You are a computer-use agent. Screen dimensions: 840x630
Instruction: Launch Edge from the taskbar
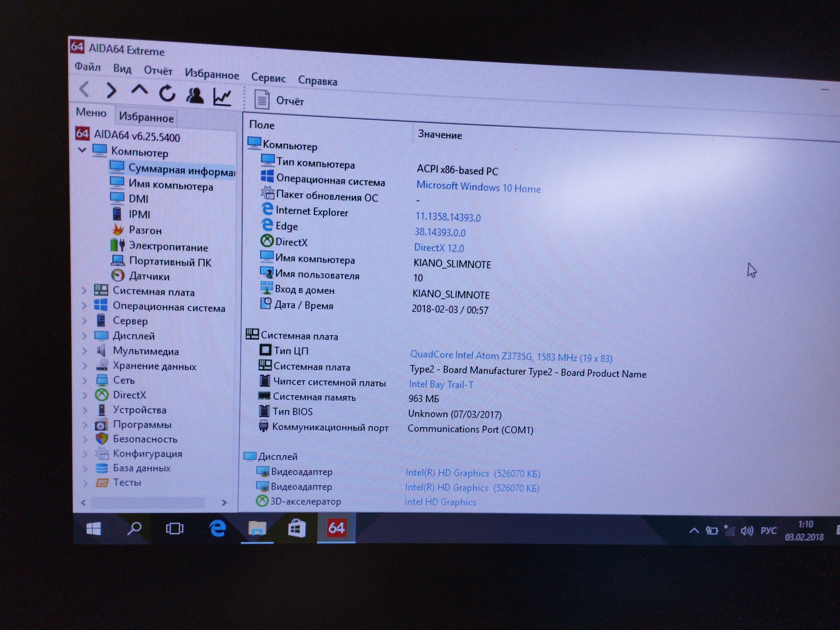coord(217,528)
